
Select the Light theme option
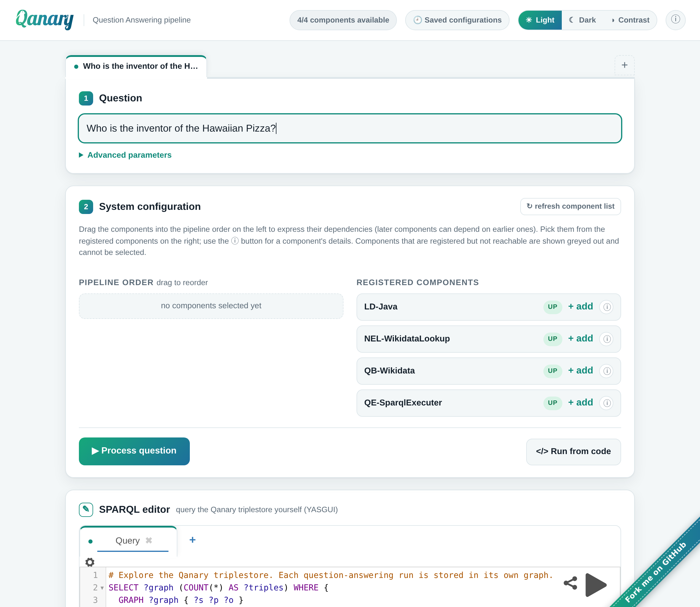(540, 20)
